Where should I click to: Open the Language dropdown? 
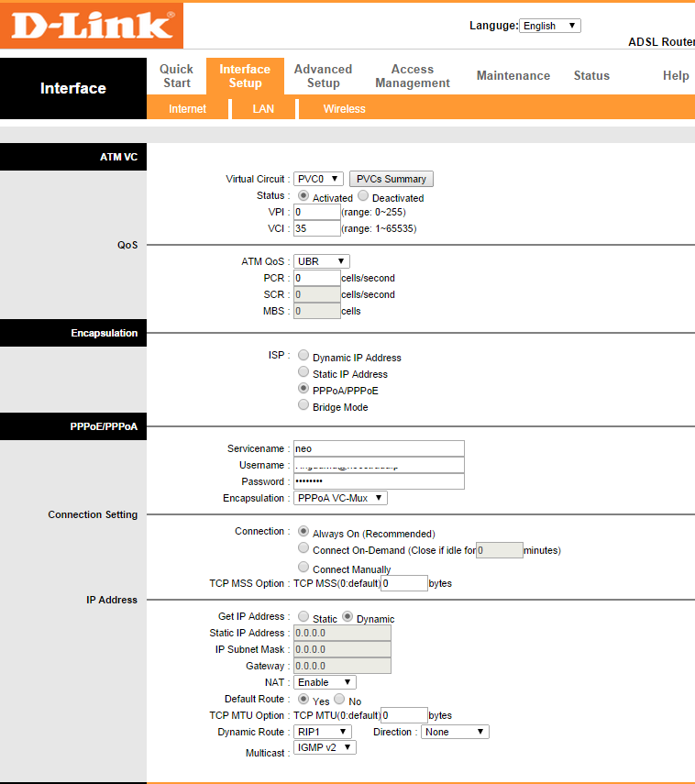click(550, 26)
